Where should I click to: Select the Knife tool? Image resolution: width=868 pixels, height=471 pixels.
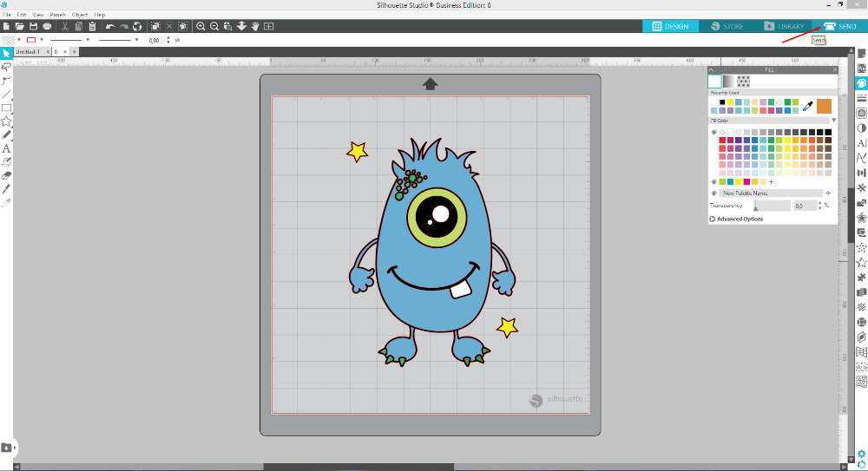point(6,189)
